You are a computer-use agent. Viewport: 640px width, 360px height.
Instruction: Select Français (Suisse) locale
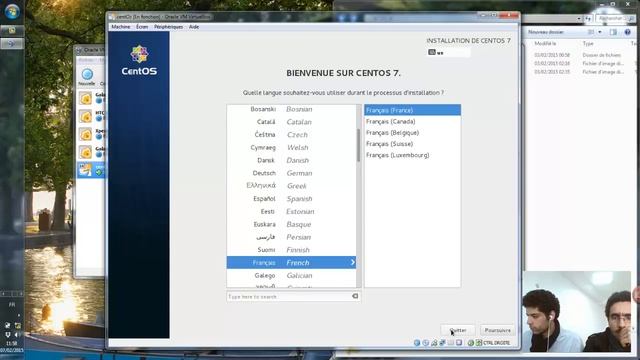click(x=412, y=144)
